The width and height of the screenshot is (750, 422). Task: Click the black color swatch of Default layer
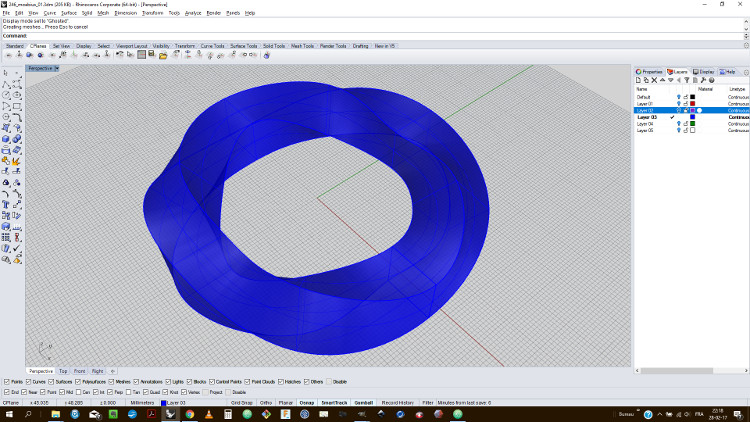[x=692, y=97]
